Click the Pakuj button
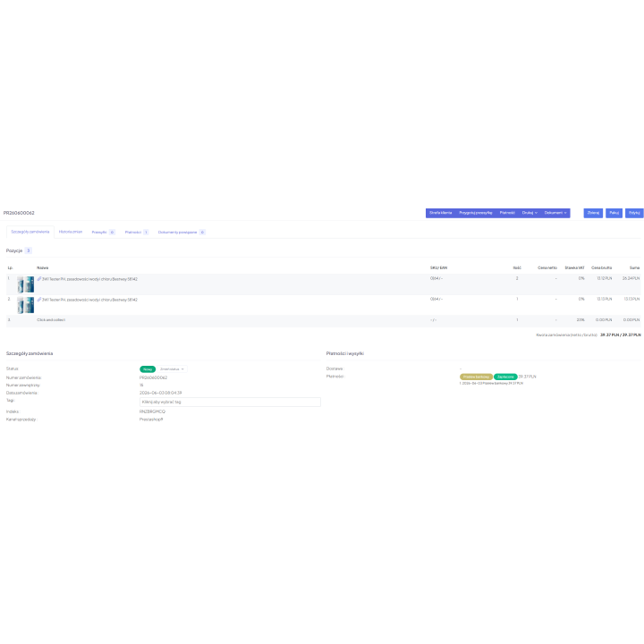This screenshot has width=644, height=644. [x=614, y=213]
